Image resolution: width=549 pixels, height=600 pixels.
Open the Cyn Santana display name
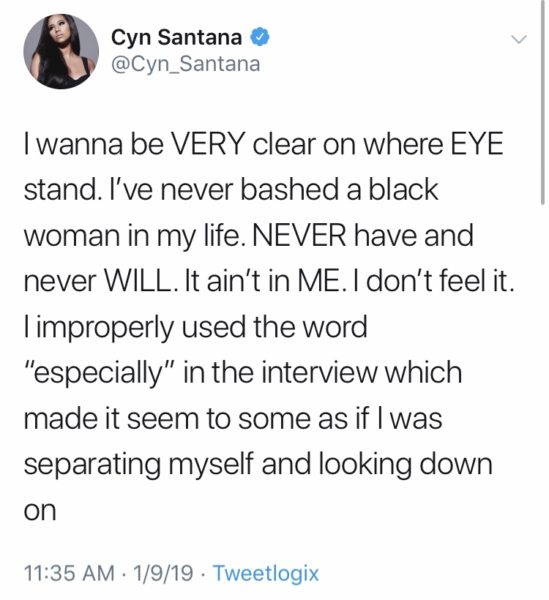176,37
